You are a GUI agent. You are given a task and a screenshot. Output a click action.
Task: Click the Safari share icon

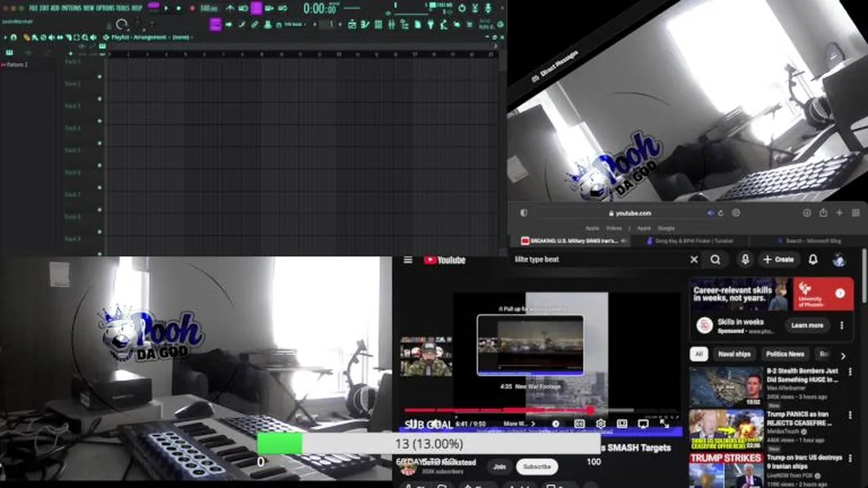[x=823, y=213]
